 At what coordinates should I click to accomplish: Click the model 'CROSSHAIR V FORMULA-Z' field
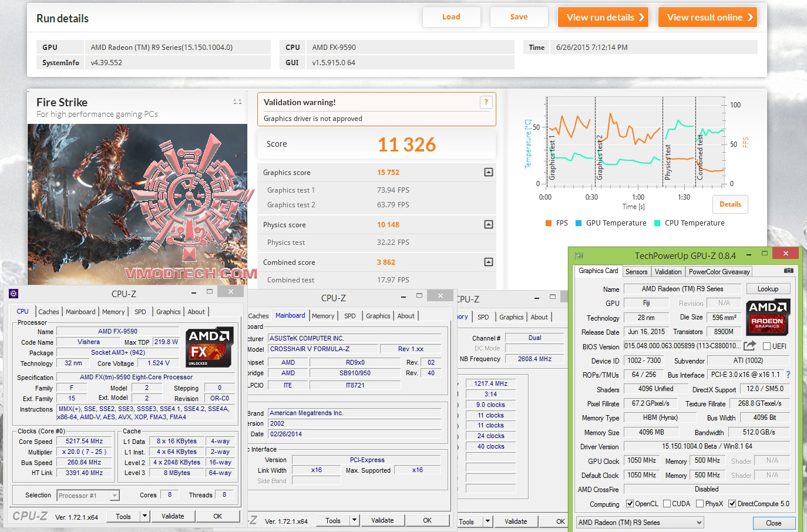tap(322, 349)
